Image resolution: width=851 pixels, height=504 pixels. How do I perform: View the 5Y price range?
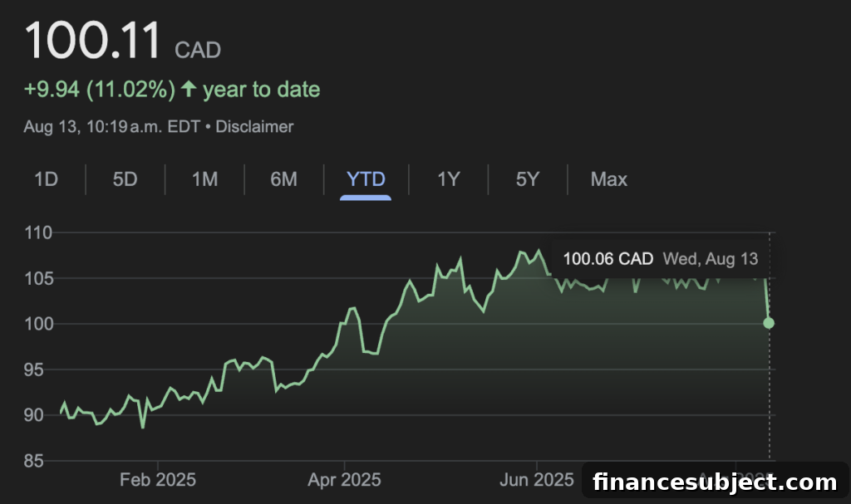coord(528,179)
